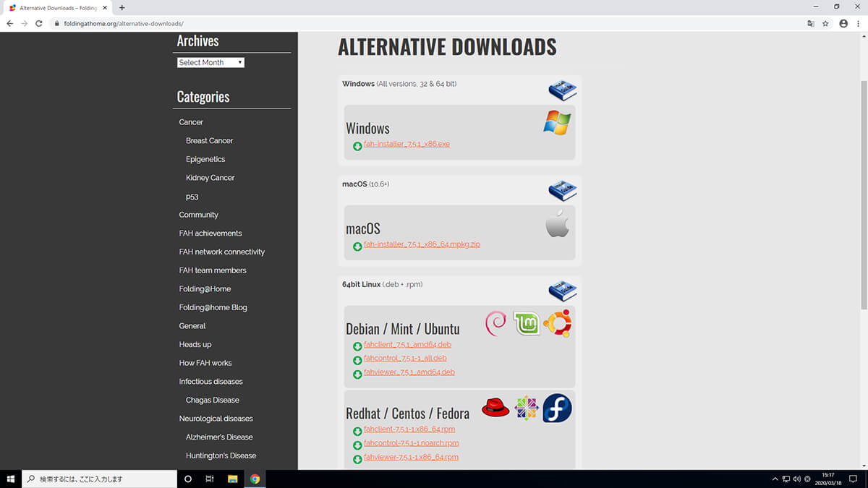Image resolution: width=868 pixels, height=488 pixels.
Task: Click the Apple logo icon
Action: pos(558,224)
